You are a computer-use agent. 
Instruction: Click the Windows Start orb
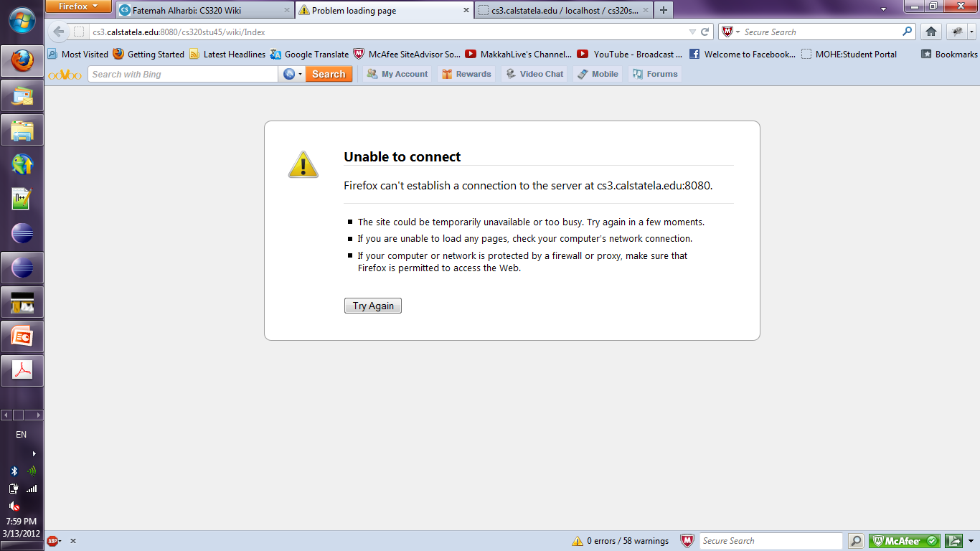22,20
